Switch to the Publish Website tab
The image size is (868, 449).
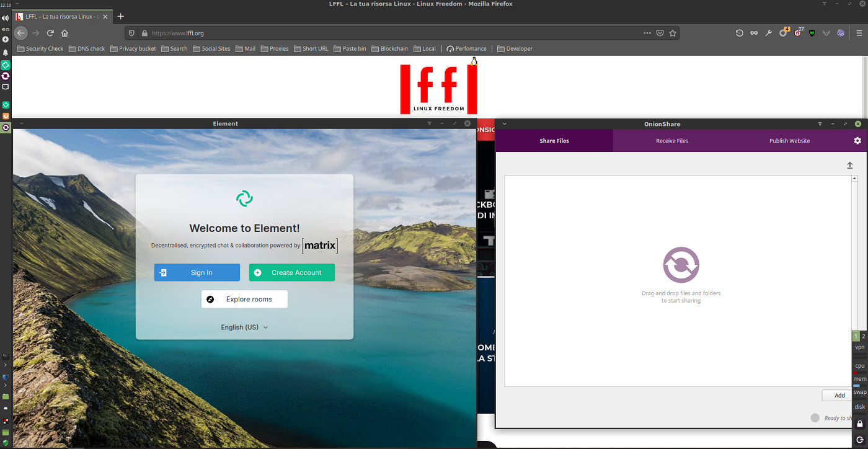pyautogui.click(x=789, y=141)
